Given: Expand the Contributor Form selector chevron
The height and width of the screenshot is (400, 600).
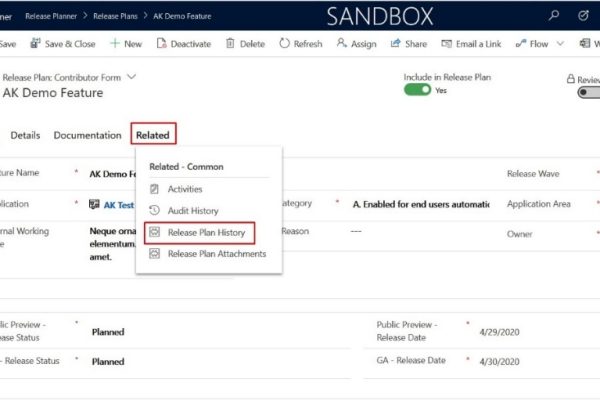Looking at the screenshot, I should [132, 76].
